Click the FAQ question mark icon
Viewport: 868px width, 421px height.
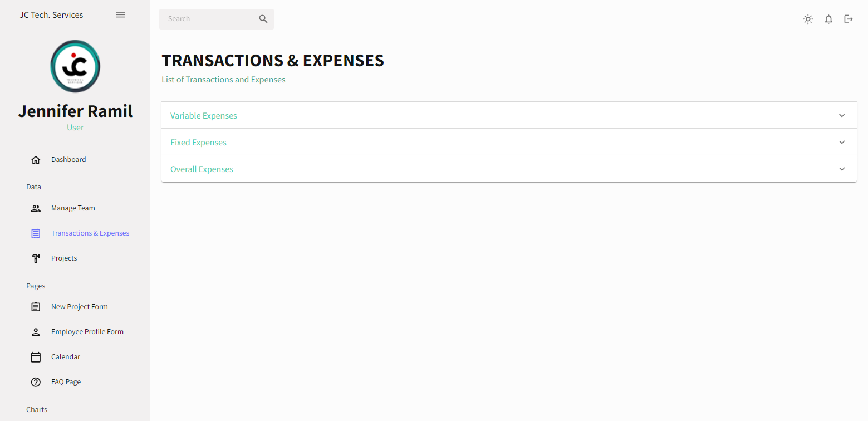[36, 382]
